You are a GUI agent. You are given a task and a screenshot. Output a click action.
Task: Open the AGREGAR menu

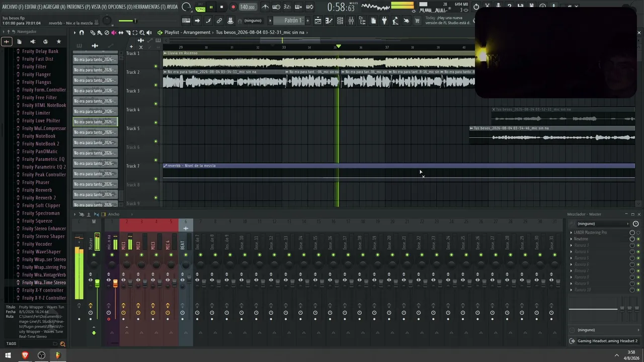click(55, 7)
